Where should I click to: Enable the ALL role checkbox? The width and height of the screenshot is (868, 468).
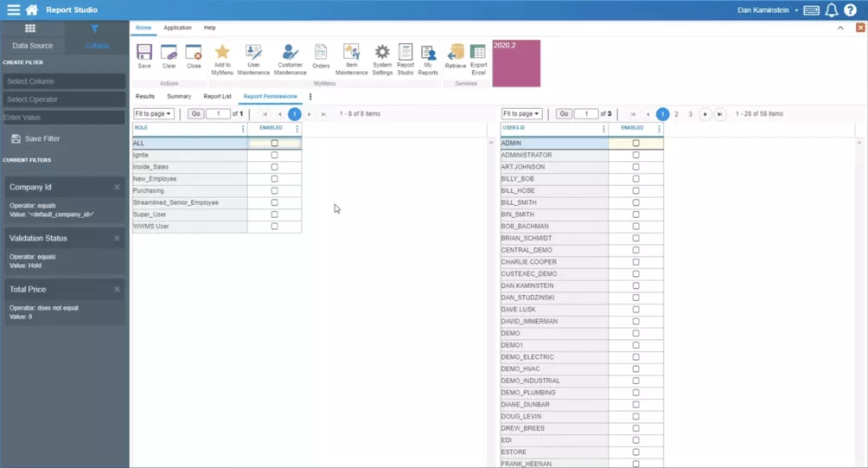click(275, 143)
